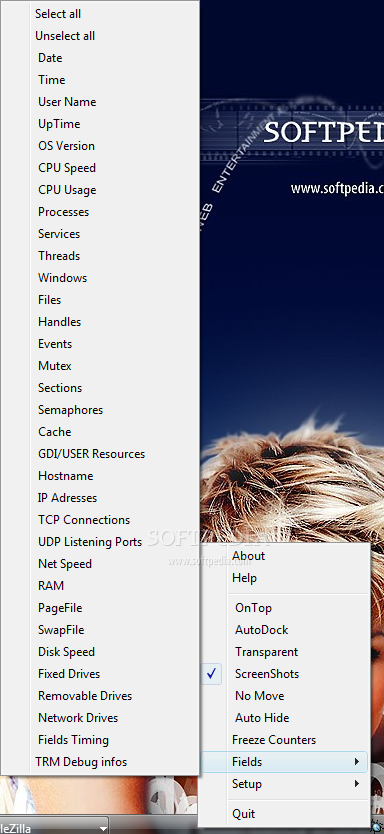Image resolution: width=384 pixels, height=834 pixels.
Task: Open Help from the context menu
Action: point(285,577)
